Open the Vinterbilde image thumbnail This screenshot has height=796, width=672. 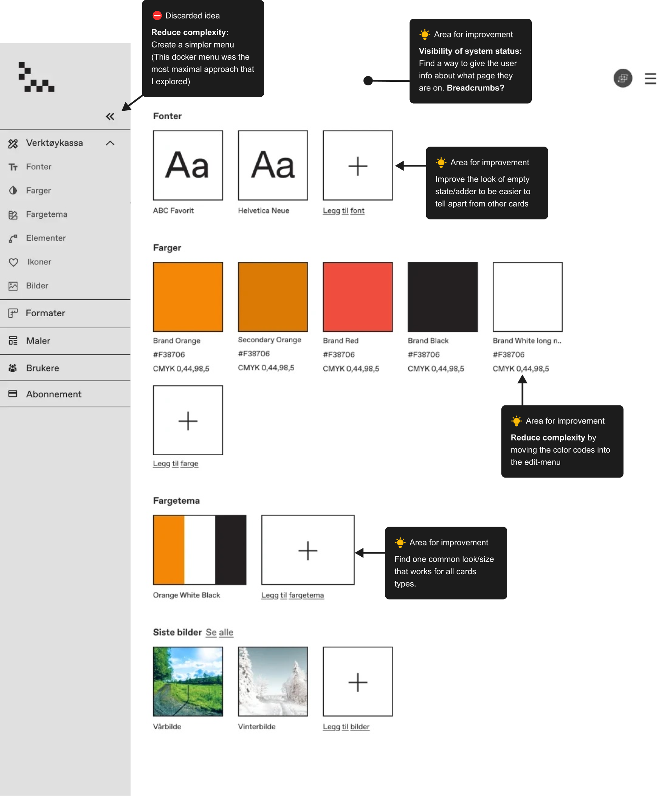point(273,681)
